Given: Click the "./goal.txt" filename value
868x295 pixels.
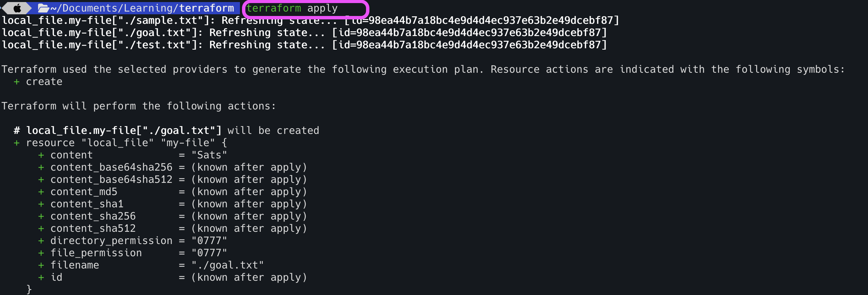Looking at the screenshot, I should tap(227, 265).
